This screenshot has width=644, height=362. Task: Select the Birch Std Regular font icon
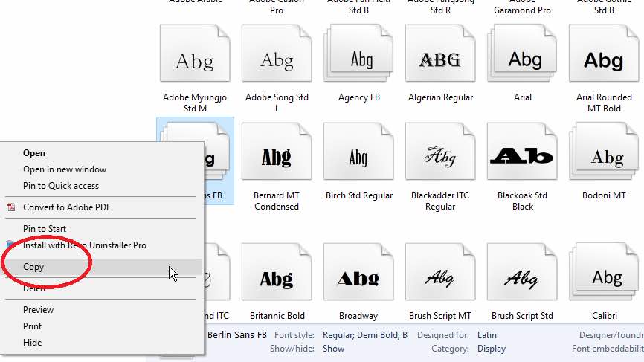[x=358, y=152]
